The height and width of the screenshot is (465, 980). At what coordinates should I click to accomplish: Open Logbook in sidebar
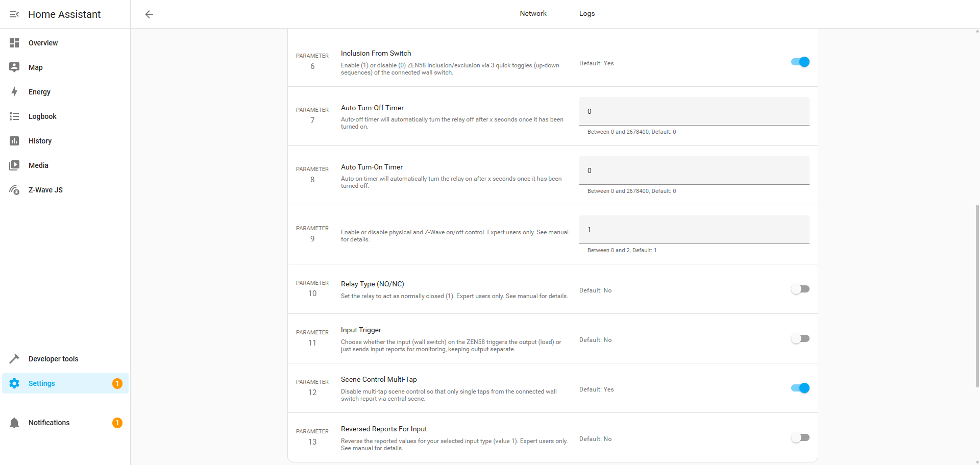65,116
